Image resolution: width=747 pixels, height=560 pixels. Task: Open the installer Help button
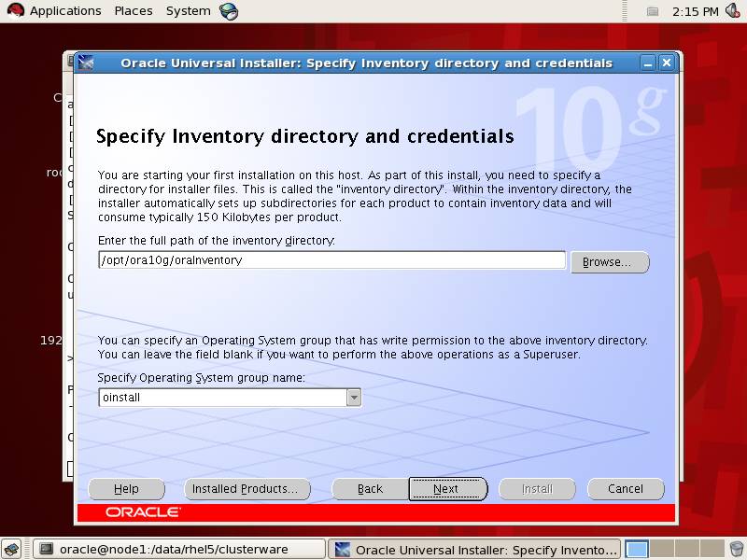click(126, 489)
